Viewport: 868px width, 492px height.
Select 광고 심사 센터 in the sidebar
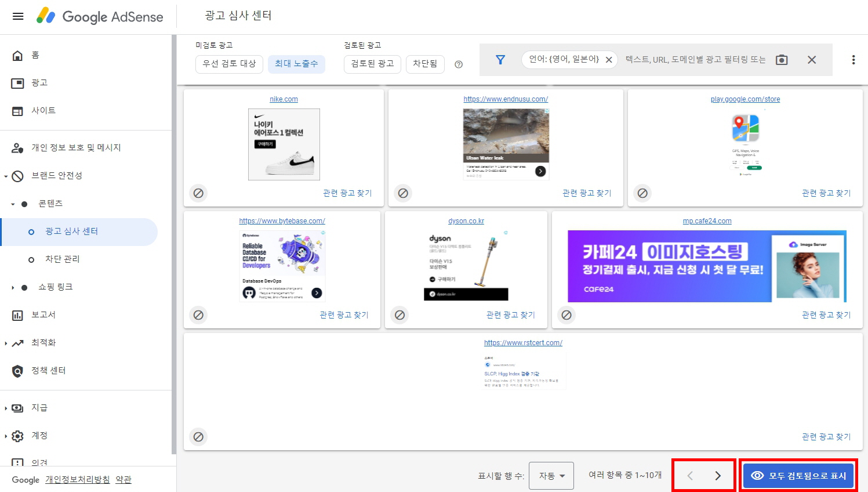(x=79, y=231)
